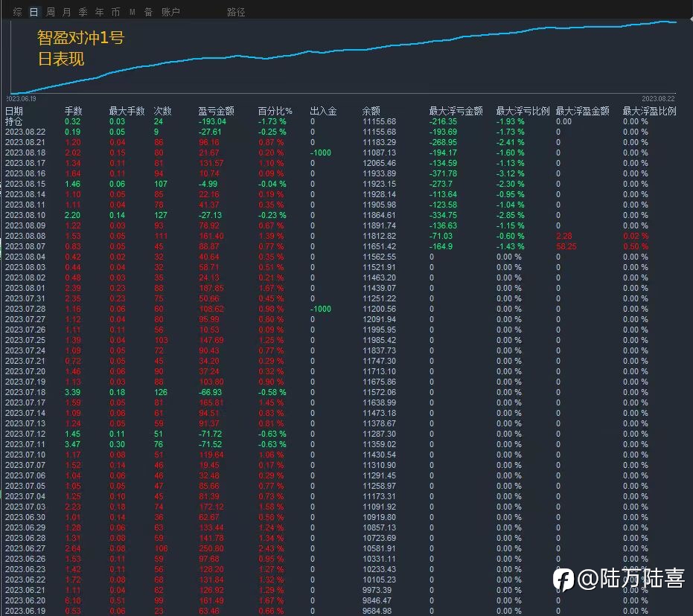Viewport: 693px width, 616px height.
Task: Open the 备 notes tab
Action: (x=149, y=12)
